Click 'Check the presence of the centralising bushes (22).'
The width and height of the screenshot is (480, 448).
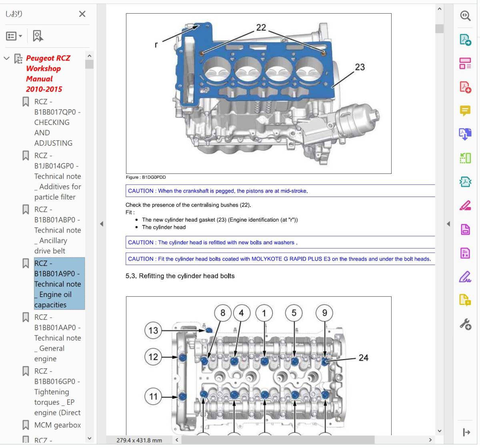coord(188,205)
